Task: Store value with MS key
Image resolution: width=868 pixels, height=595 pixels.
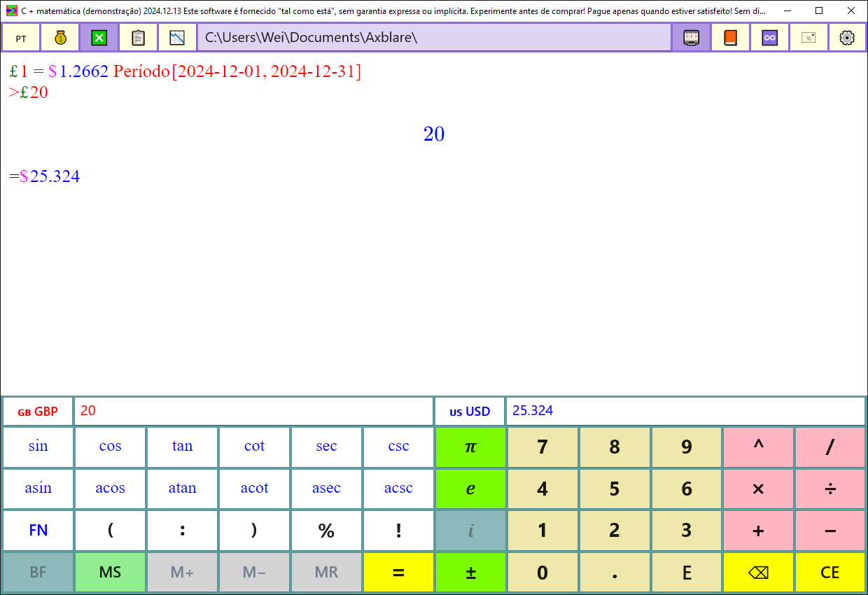Action: 111,573
